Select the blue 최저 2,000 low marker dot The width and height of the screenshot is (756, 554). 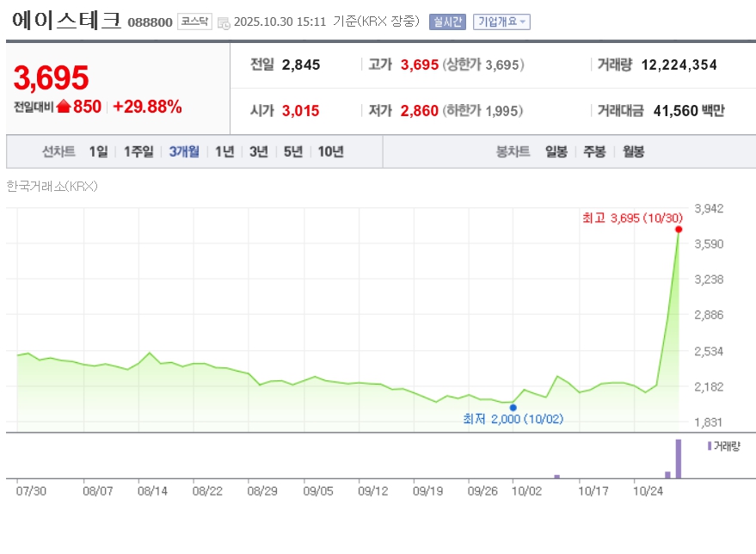tap(513, 408)
